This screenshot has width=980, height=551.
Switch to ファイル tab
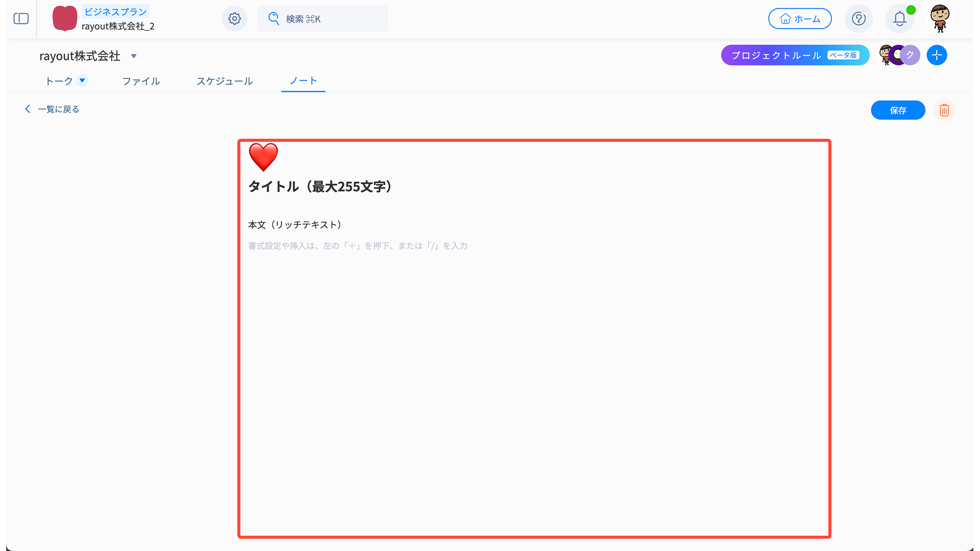(141, 81)
